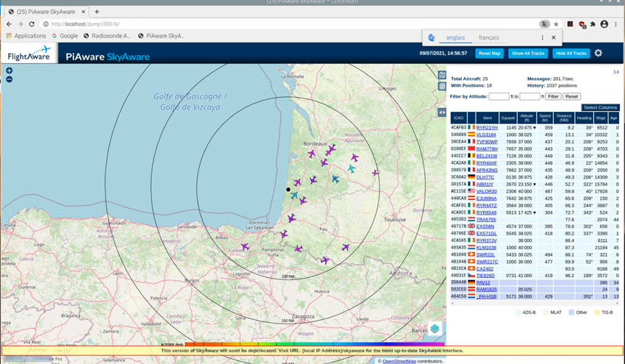Click the translate page icon in address bar
Viewport: 625px width, 364px height.
tap(544, 24)
